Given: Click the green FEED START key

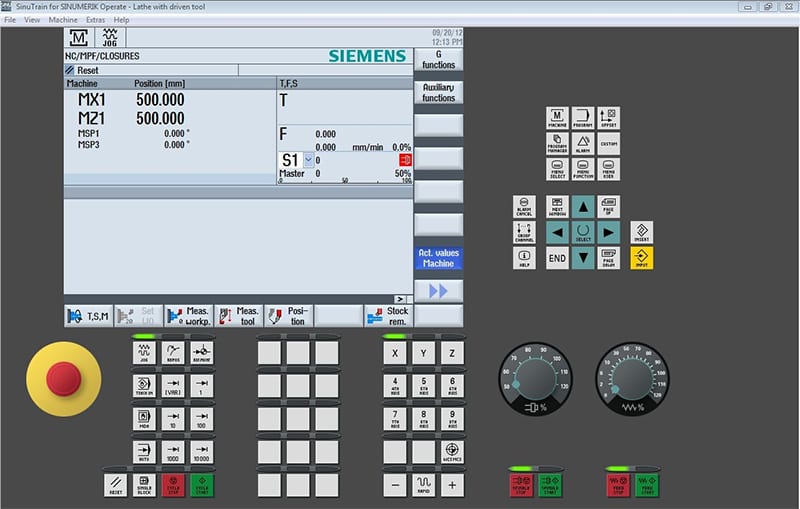Looking at the screenshot, I should pyautogui.click(x=646, y=485).
